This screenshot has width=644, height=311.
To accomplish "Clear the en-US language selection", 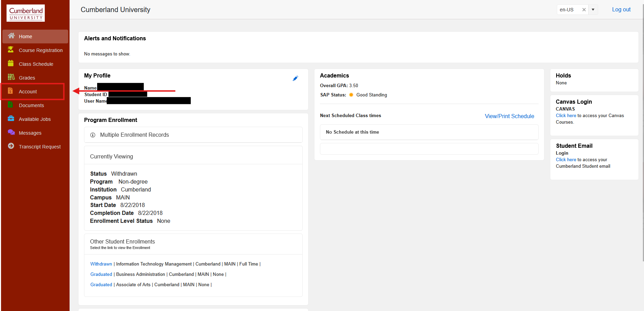I will point(584,10).
